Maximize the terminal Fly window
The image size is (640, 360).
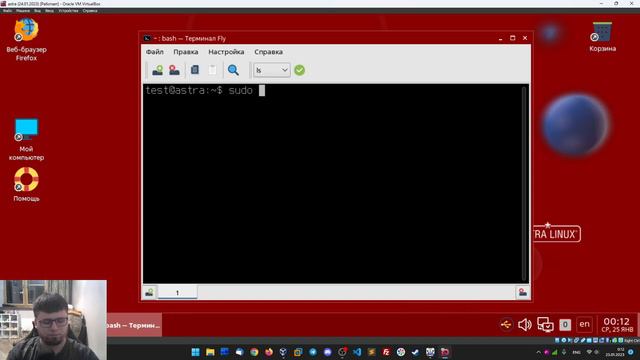tap(513, 38)
